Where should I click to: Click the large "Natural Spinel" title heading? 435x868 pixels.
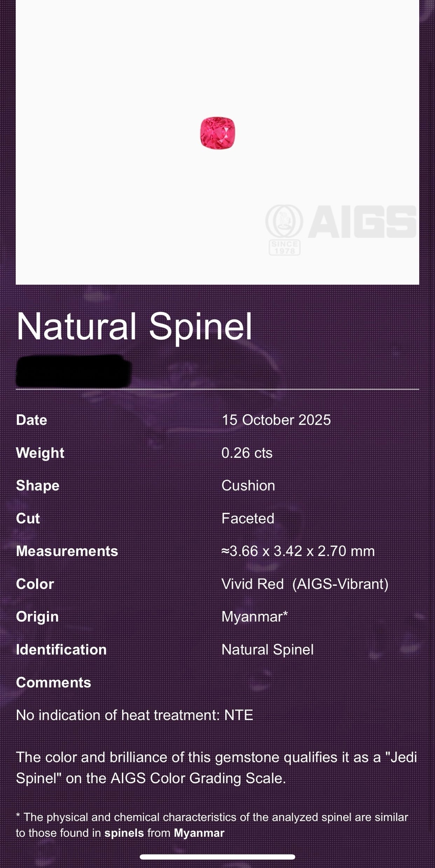[134, 327]
